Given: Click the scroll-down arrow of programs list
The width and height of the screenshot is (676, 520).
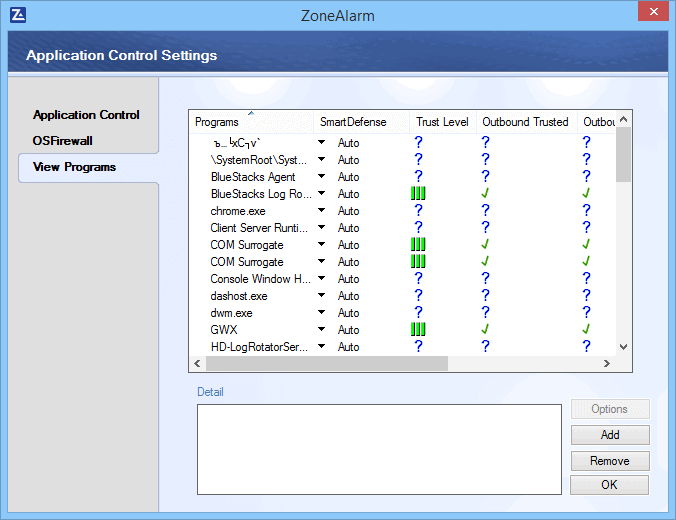Looking at the screenshot, I should click(623, 347).
